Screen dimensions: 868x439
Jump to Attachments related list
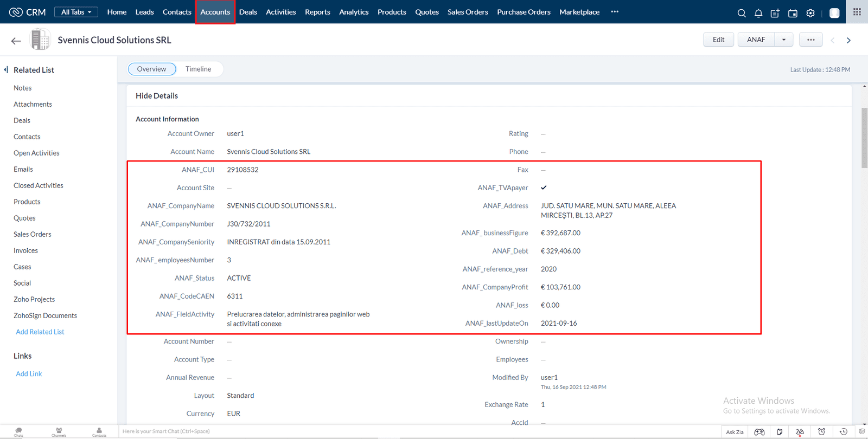pyautogui.click(x=33, y=104)
